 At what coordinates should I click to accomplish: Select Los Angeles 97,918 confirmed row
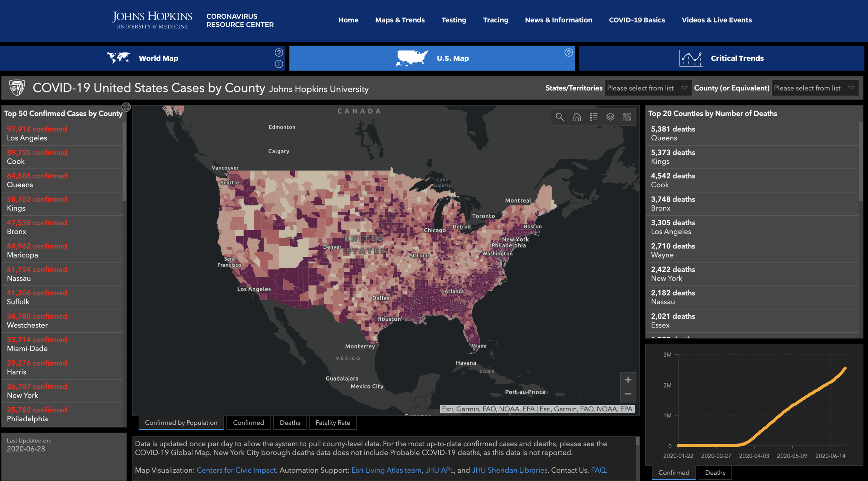click(x=62, y=133)
